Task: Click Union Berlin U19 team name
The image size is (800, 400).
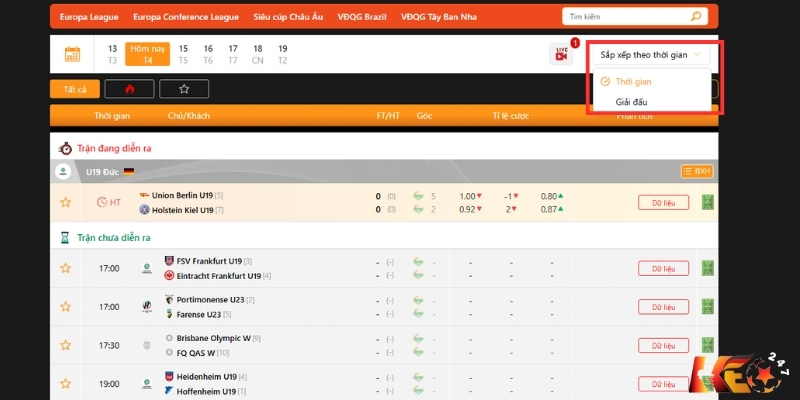Action: tap(182, 195)
